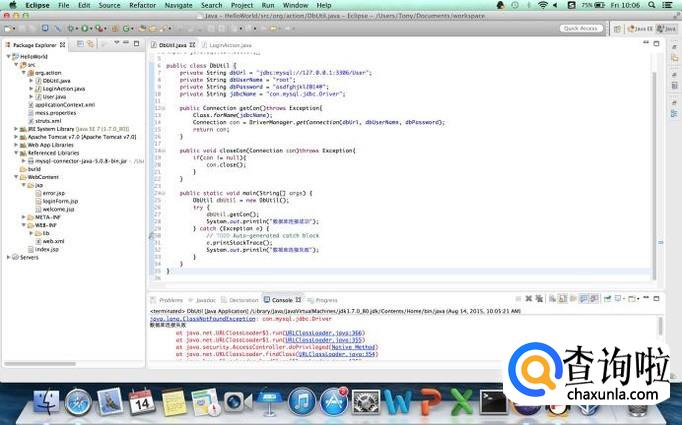This screenshot has height=425, width=682.
Task: Open Calendar icon in the Dock
Action: pos(141,403)
